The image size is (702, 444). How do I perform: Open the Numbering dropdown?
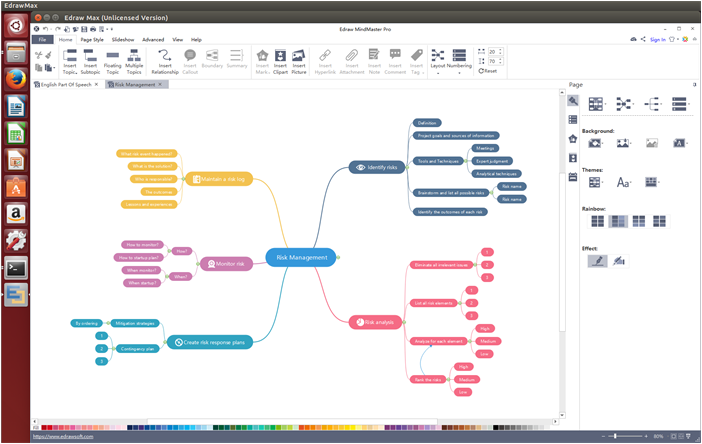(x=459, y=61)
